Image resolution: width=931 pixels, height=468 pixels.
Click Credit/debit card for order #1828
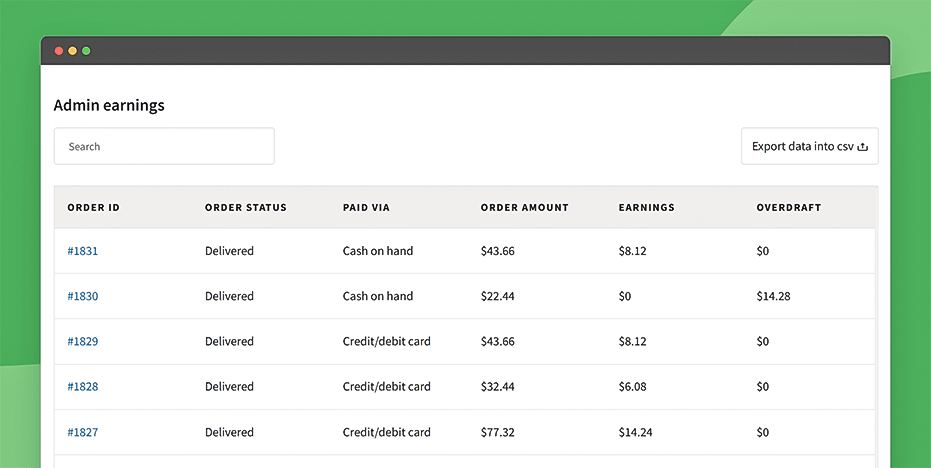click(387, 387)
